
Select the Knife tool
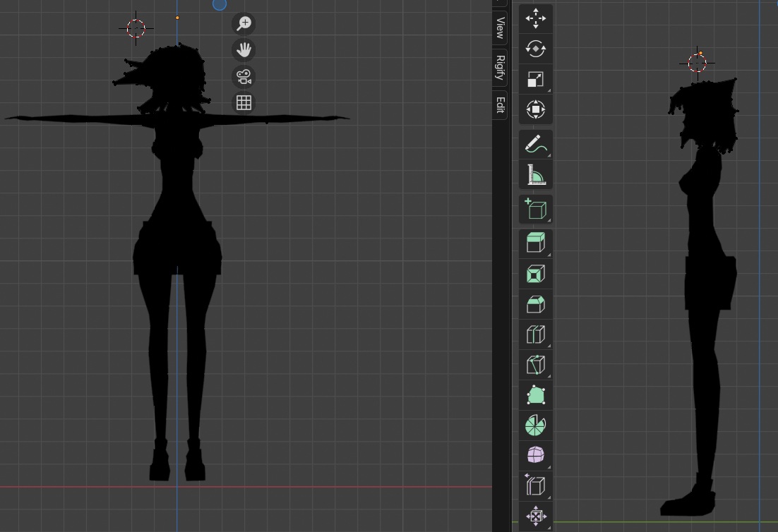535,365
